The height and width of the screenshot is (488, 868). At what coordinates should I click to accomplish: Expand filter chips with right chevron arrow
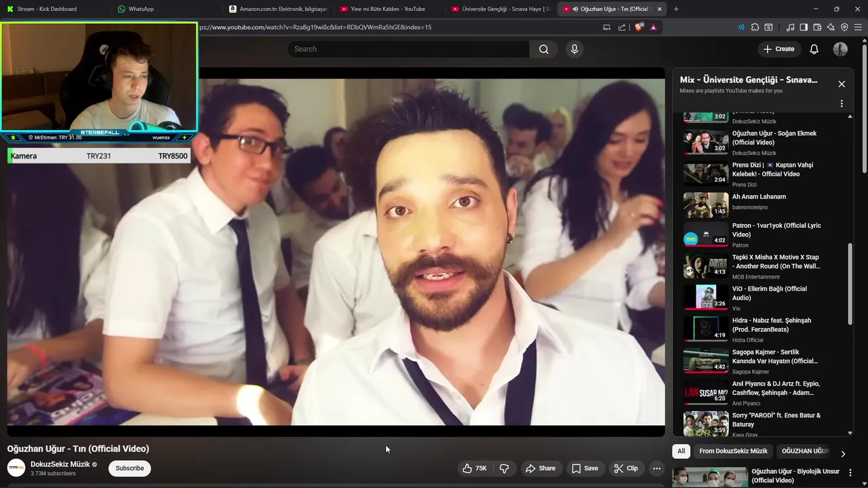[843, 454]
